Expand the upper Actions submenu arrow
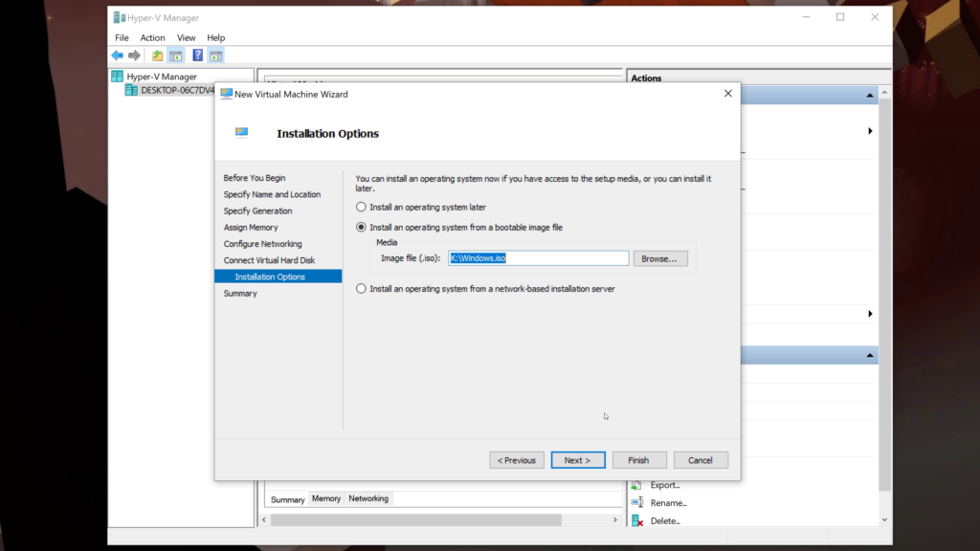This screenshot has width=980, height=551. pos(870,131)
